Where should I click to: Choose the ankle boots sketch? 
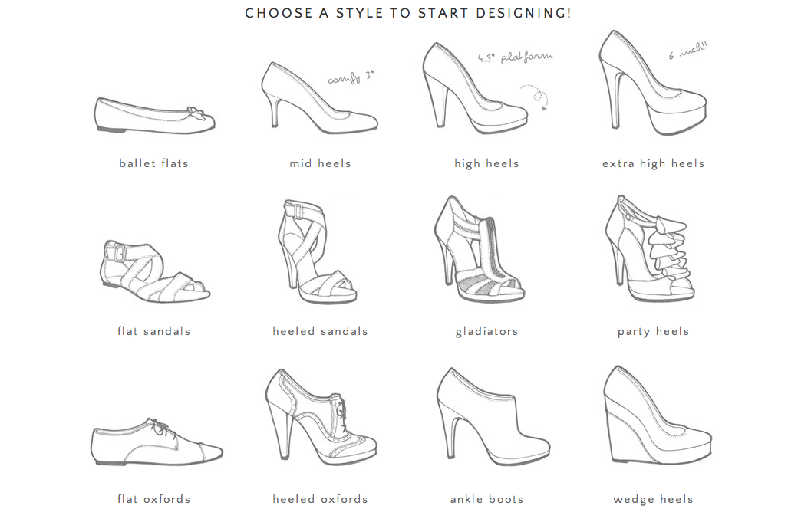point(493,416)
